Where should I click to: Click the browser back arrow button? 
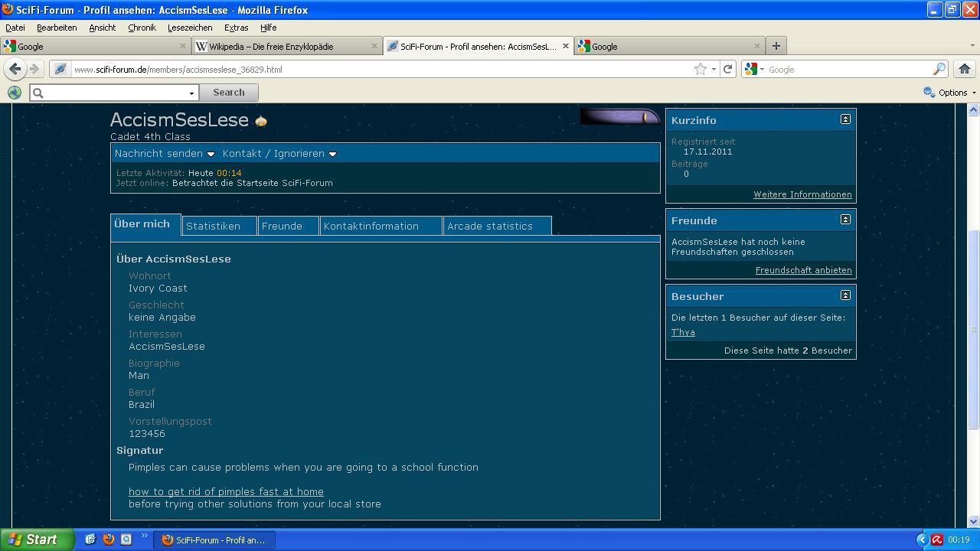pos(15,69)
